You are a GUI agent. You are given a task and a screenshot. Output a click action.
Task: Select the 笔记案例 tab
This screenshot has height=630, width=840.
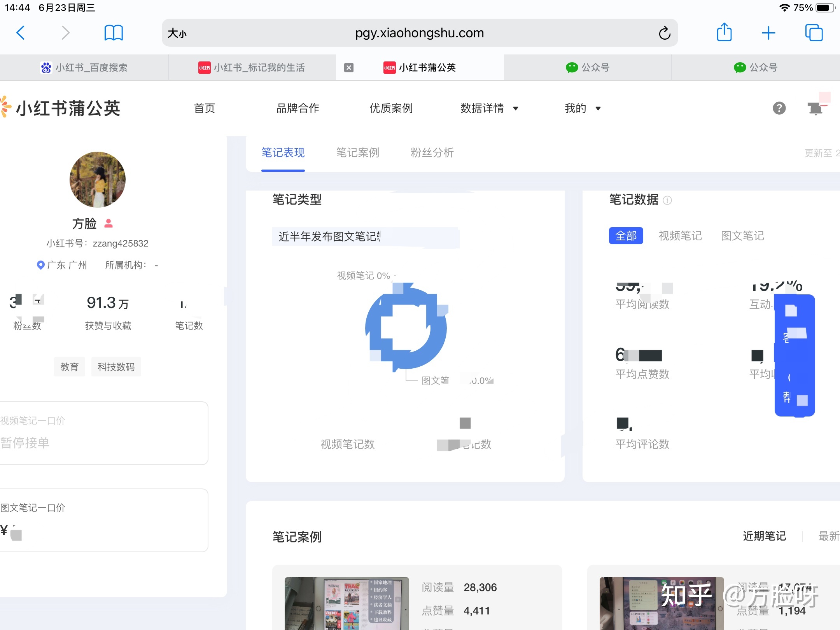click(x=358, y=153)
